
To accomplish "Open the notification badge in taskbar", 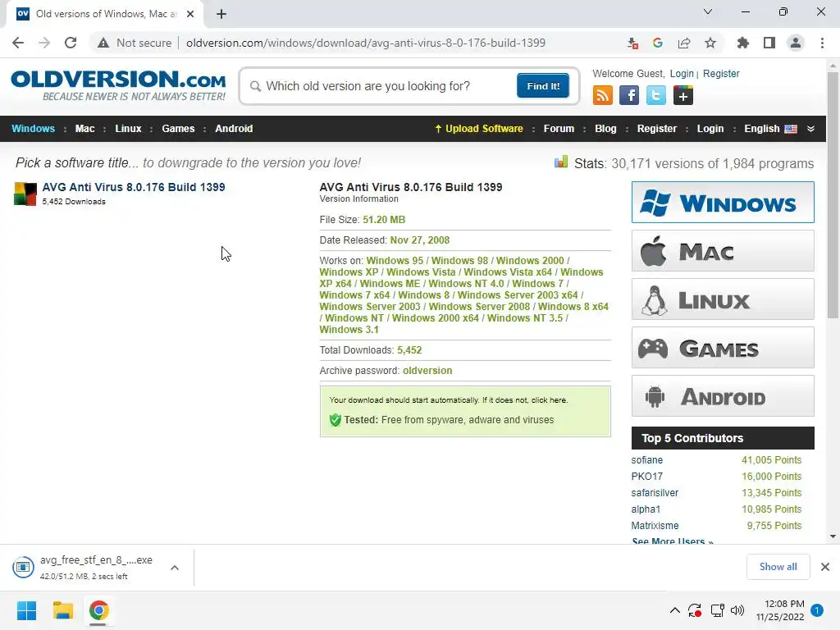I will click(x=817, y=610).
